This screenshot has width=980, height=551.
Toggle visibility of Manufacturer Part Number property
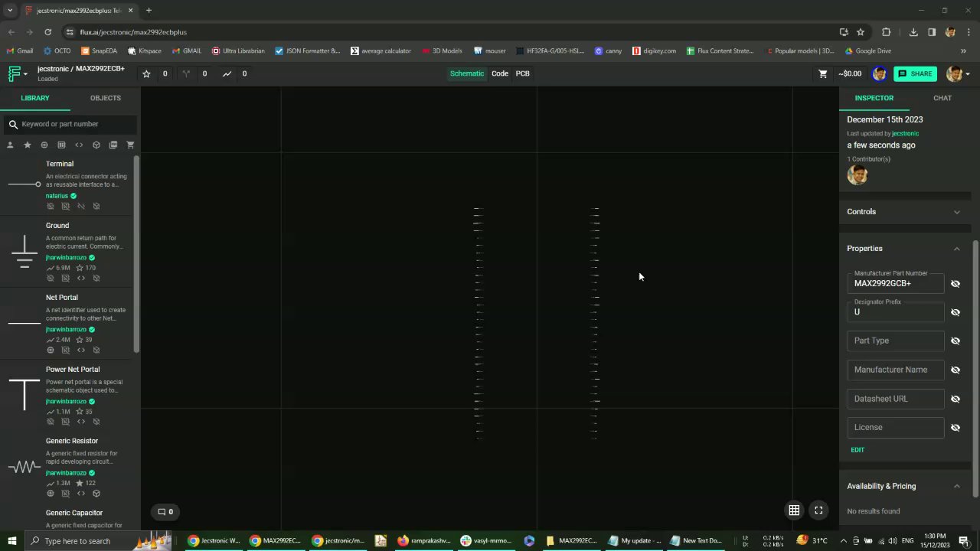[x=955, y=284]
